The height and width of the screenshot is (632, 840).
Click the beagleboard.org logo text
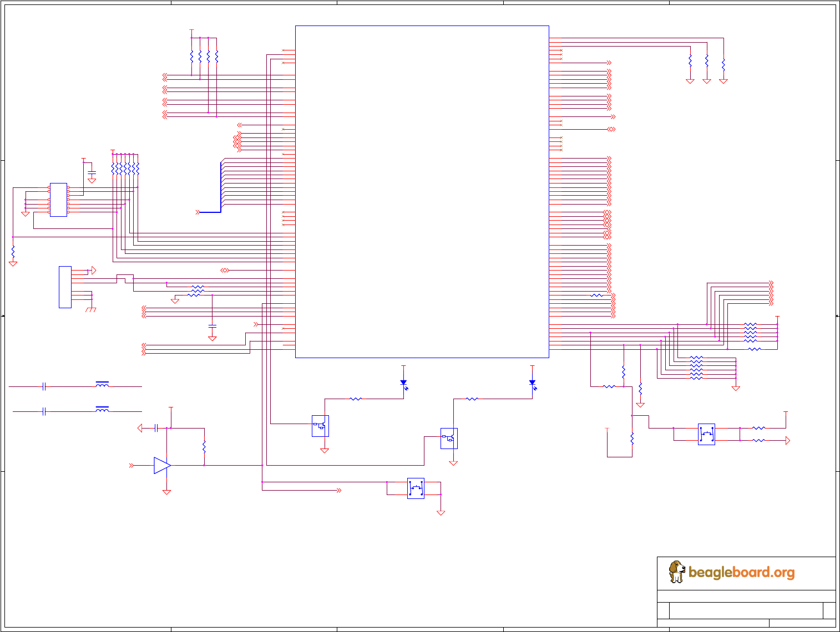[741, 573]
